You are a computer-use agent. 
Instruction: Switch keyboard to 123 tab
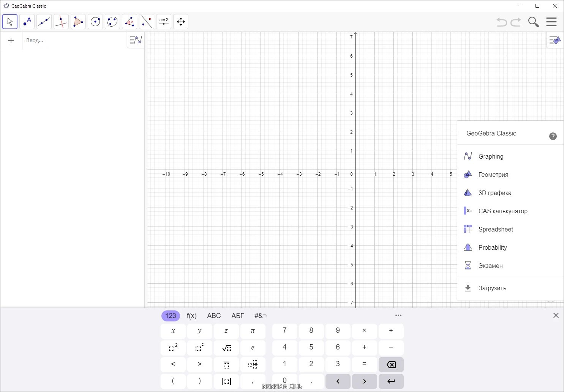pyautogui.click(x=171, y=316)
